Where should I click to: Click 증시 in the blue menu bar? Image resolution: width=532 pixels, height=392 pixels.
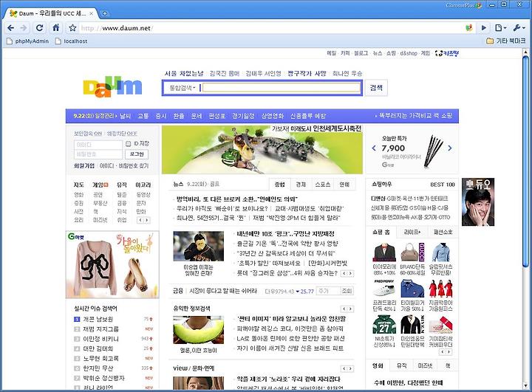pyautogui.click(x=161, y=116)
